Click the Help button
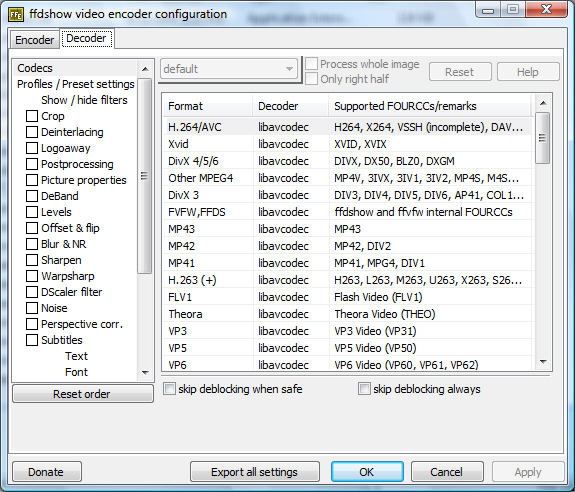The width and height of the screenshot is (575, 492). [528, 72]
